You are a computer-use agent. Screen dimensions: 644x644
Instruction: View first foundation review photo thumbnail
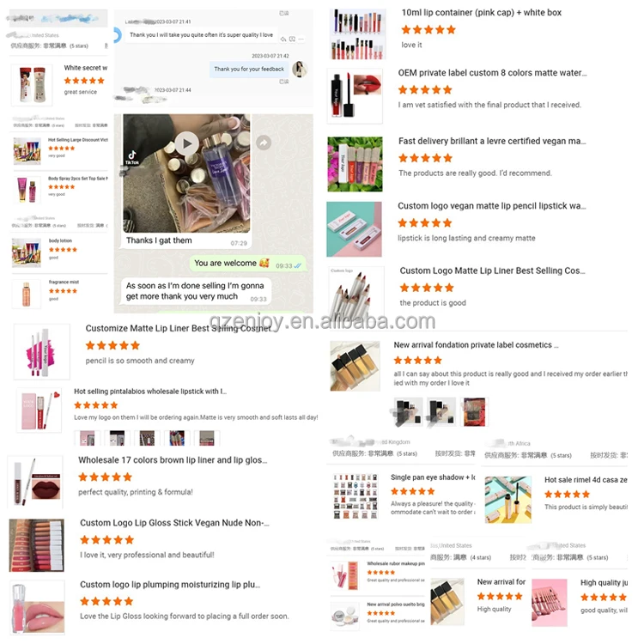(408, 411)
